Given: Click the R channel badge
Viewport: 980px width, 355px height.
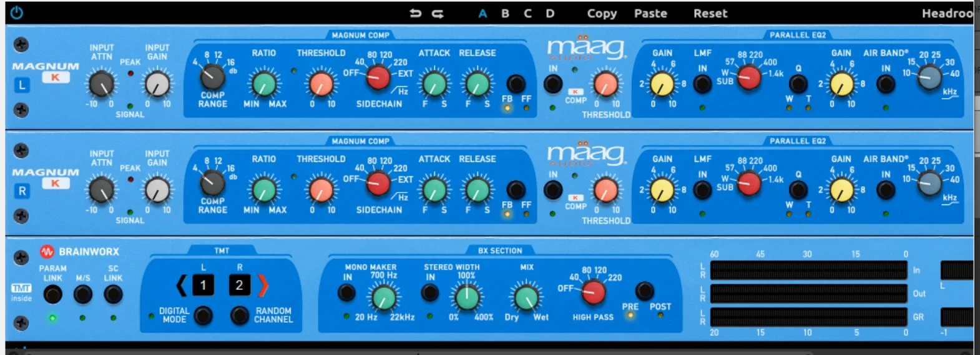Looking at the screenshot, I should pyautogui.click(x=22, y=191).
